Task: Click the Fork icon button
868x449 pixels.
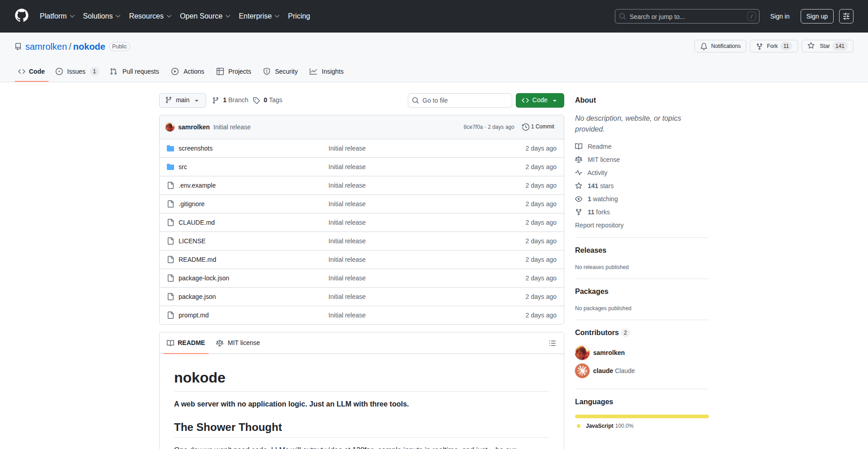Action: [759, 46]
